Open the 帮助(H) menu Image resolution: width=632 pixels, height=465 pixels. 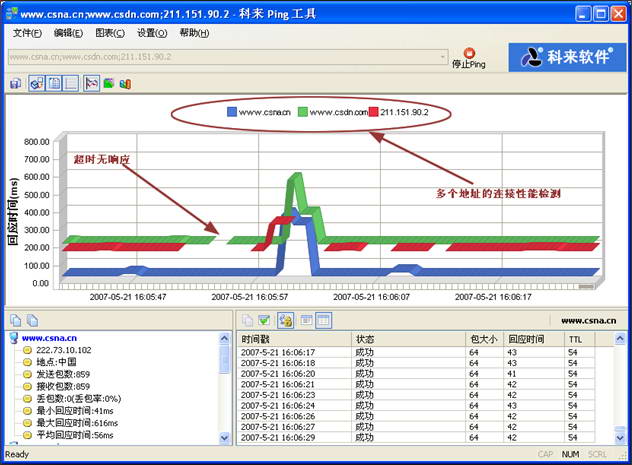(194, 33)
